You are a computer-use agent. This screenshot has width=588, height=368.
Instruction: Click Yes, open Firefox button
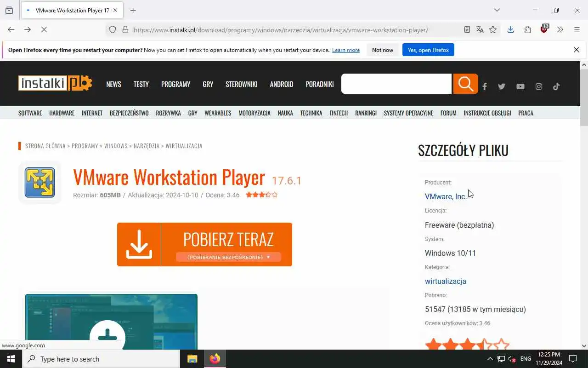click(x=428, y=50)
